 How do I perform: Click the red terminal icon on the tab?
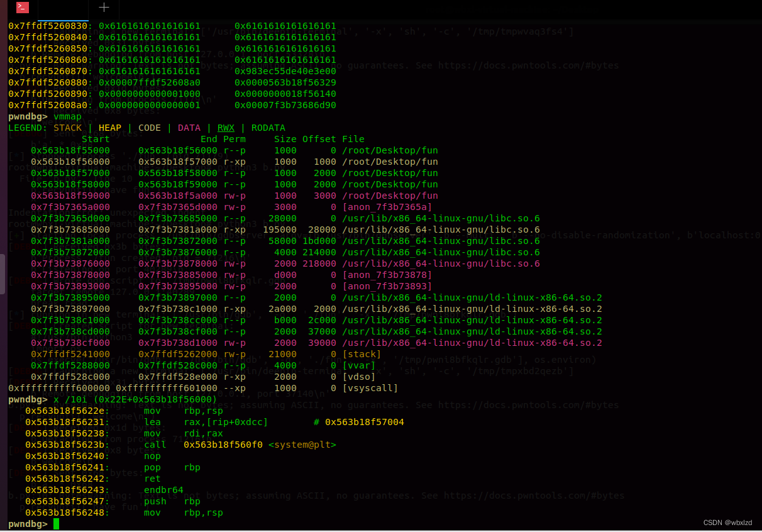pyautogui.click(x=22, y=8)
